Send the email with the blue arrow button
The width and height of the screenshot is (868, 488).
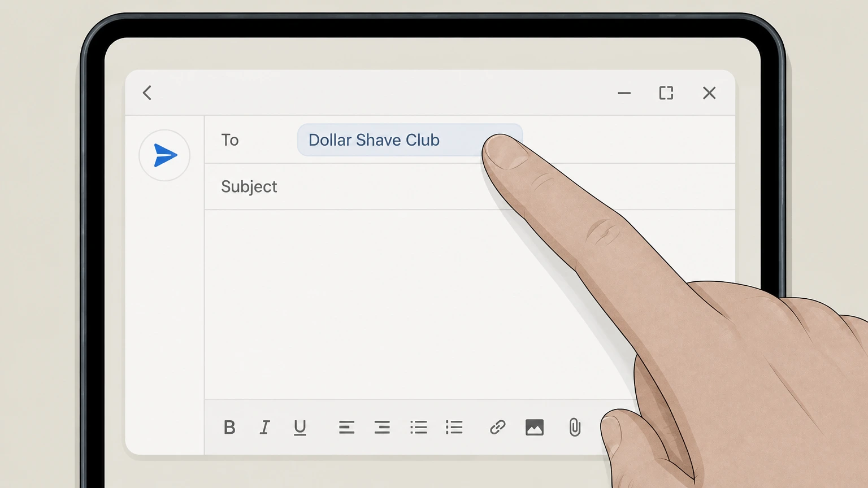[164, 155]
